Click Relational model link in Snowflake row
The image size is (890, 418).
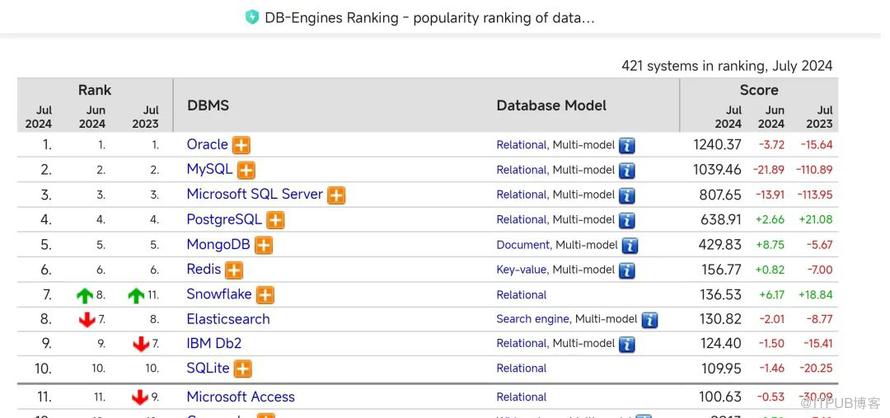[522, 295]
